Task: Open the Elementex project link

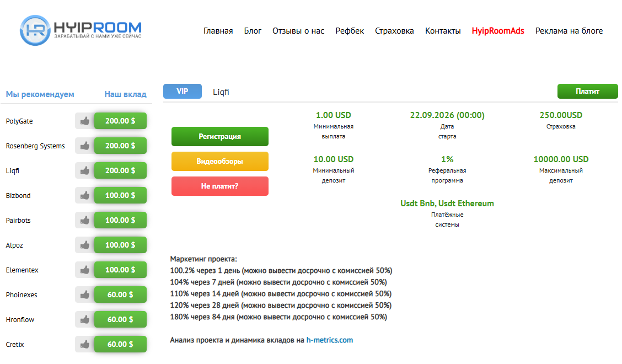Action: (x=22, y=270)
